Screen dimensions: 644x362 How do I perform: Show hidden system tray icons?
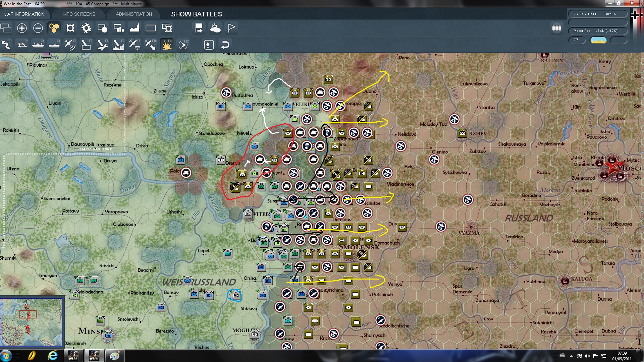pos(571,356)
